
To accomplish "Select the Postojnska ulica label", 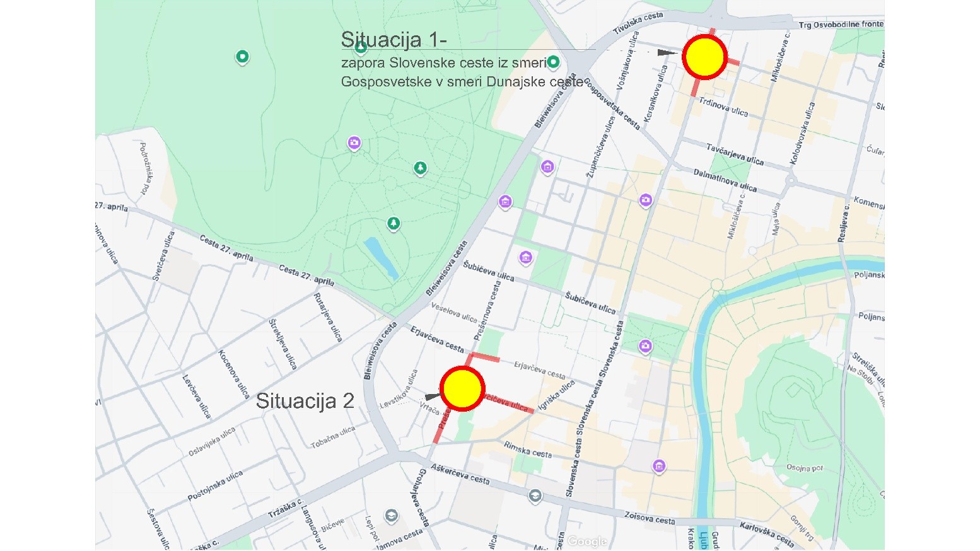I will click(x=215, y=486).
